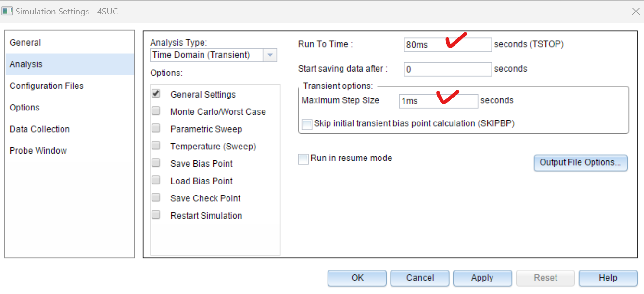Viewport: 644px width, 294px height.
Task: Open Help for simulation settings
Action: click(x=608, y=278)
